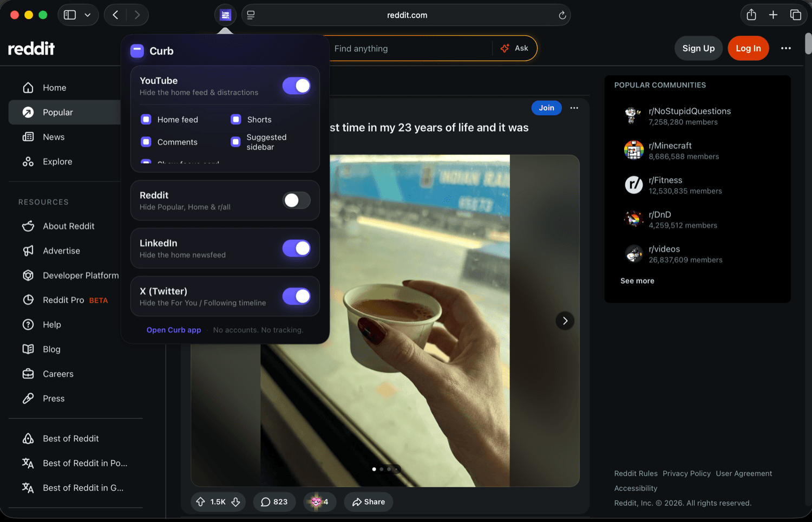Advance to next image with arrow
Viewport: 812px width, 522px height.
point(565,321)
